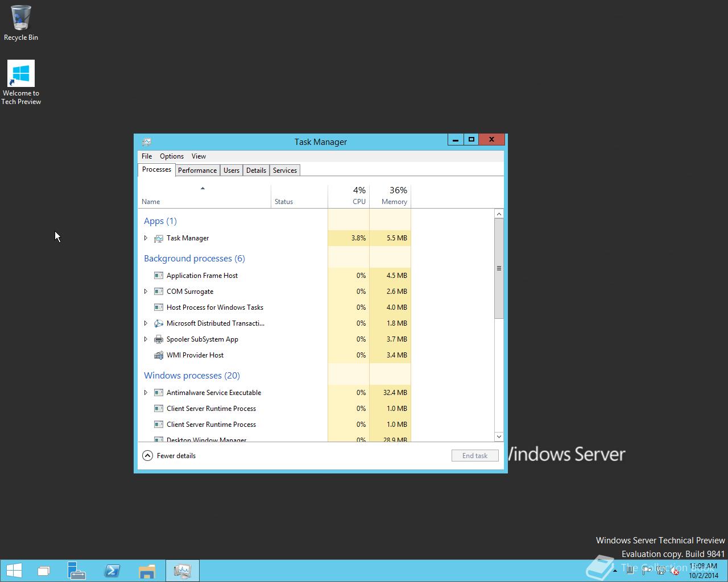The width and height of the screenshot is (728, 582).
Task: Select Antimalware Service Executable row
Action: [x=275, y=393]
